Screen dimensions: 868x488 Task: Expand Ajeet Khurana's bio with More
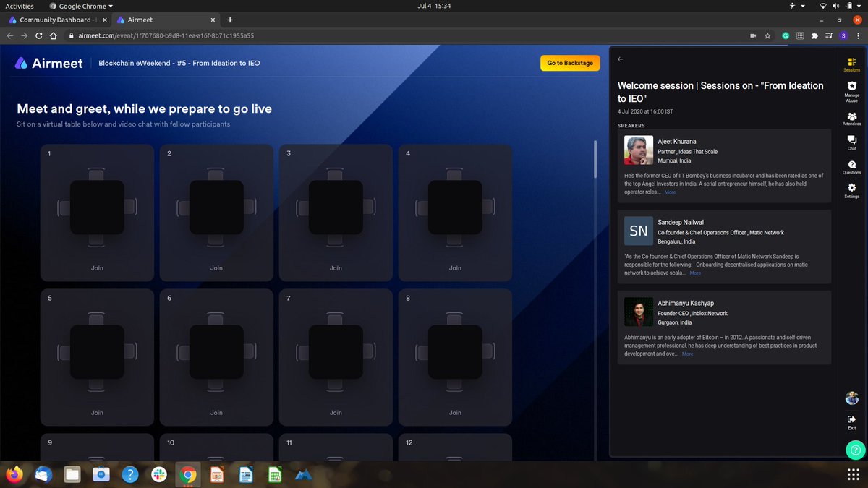pos(670,192)
